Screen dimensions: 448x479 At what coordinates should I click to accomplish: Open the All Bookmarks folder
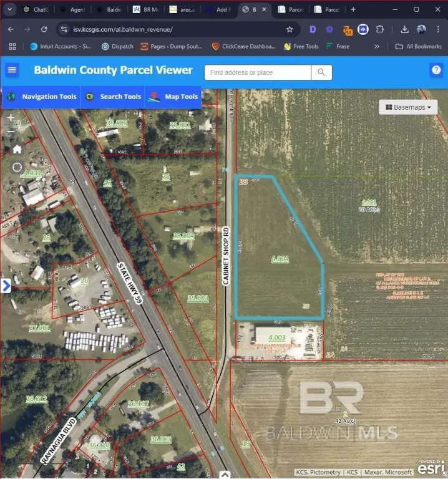tap(418, 46)
